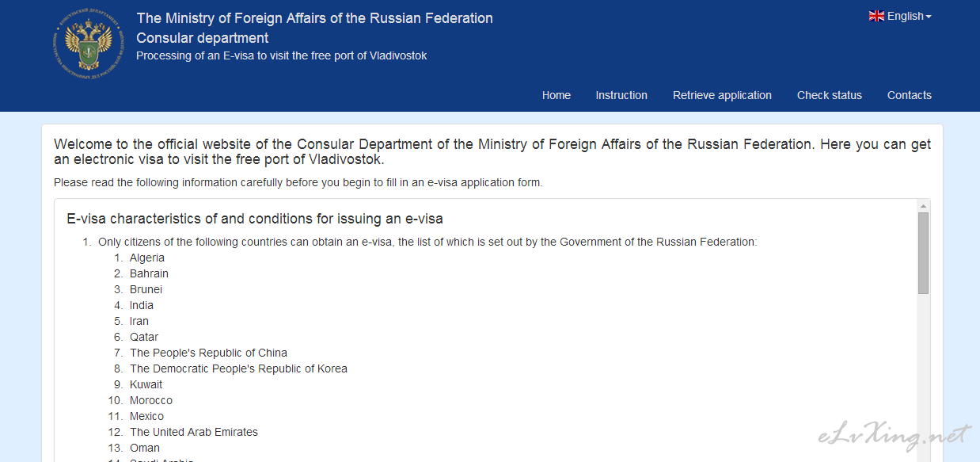Click the dropdown caret beside English
The width and height of the screenshot is (980, 462).
(x=929, y=17)
